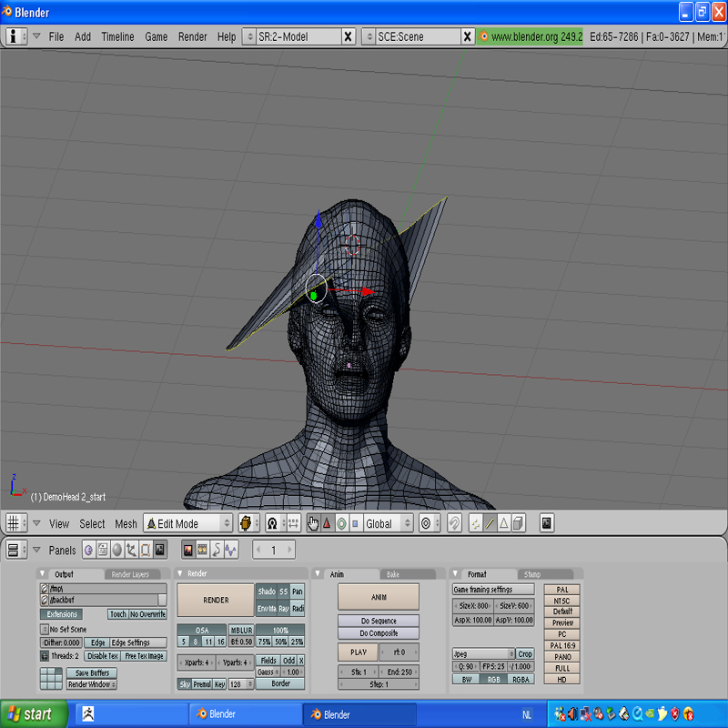Open the Render Window display dropdown
The image size is (728, 728).
coord(92,684)
